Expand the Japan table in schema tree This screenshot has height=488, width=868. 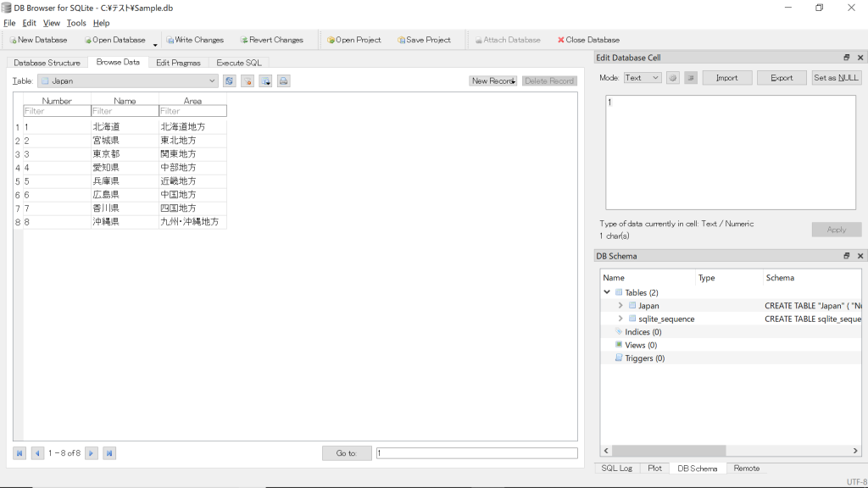click(620, 305)
